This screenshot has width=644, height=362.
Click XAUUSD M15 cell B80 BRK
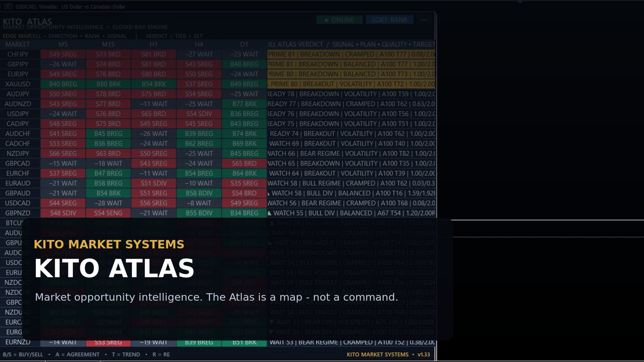click(108, 84)
